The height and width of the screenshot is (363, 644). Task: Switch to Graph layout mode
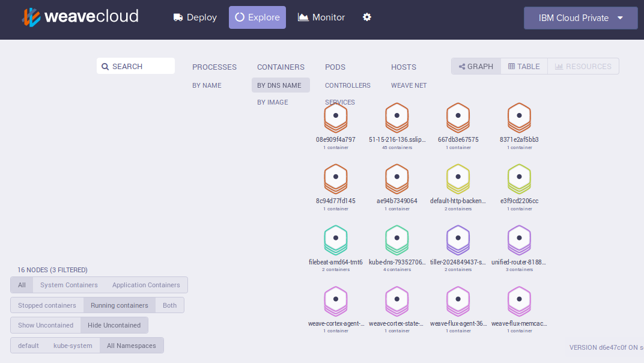click(x=476, y=66)
